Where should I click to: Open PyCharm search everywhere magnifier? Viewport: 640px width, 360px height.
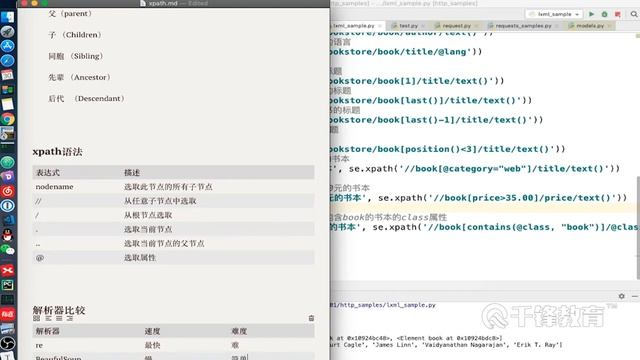[634, 14]
